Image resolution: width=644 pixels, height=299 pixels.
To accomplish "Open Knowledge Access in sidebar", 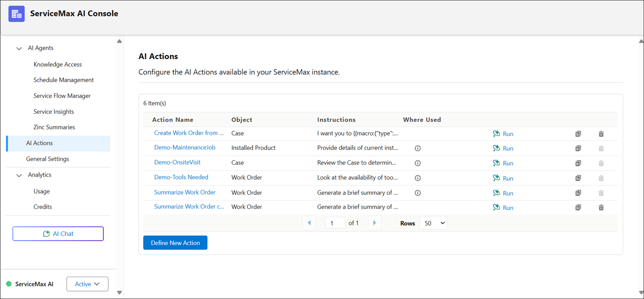I will [58, 64].
